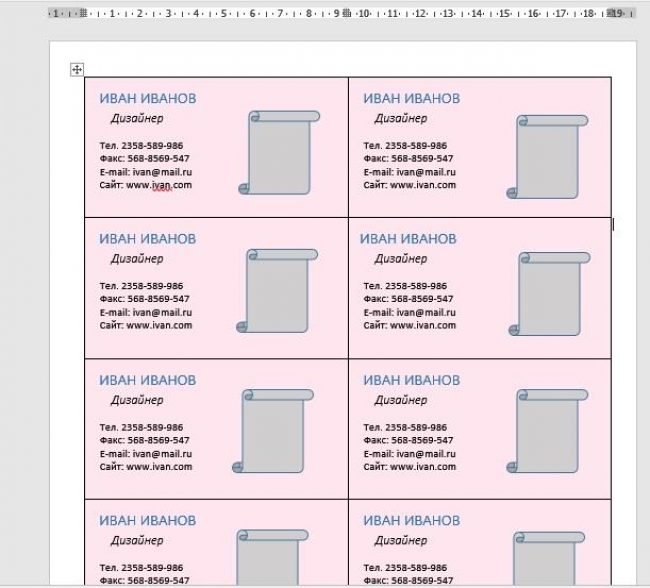Click the Факс line in second-row right card
Viewport: 650px width, 588px height.
pos(408,299)
